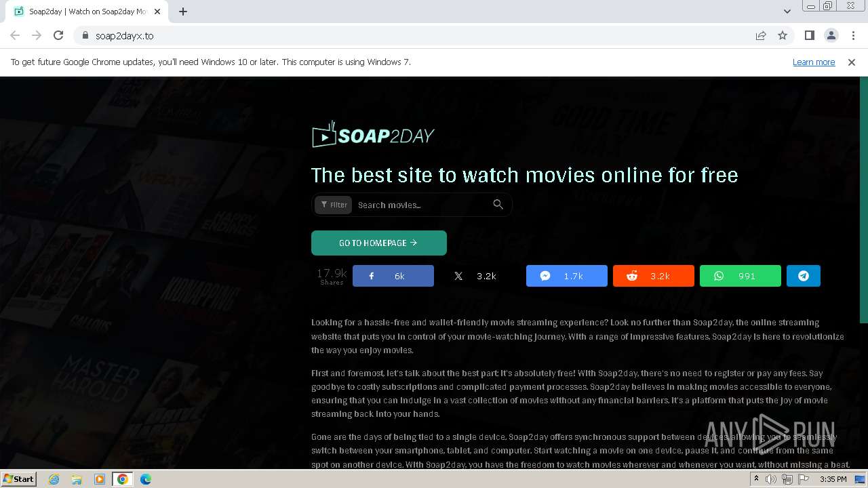Open the volume speaker tray icon

771,479
